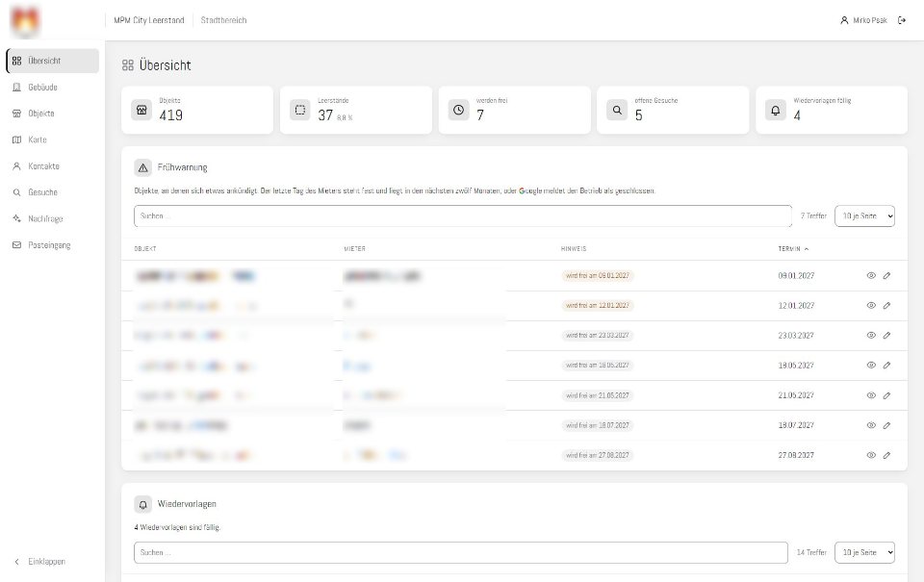Screen dimensions: 924x582
Task: Edit the entry dated 27.08.2027
Action: click(x=886, y=455)
